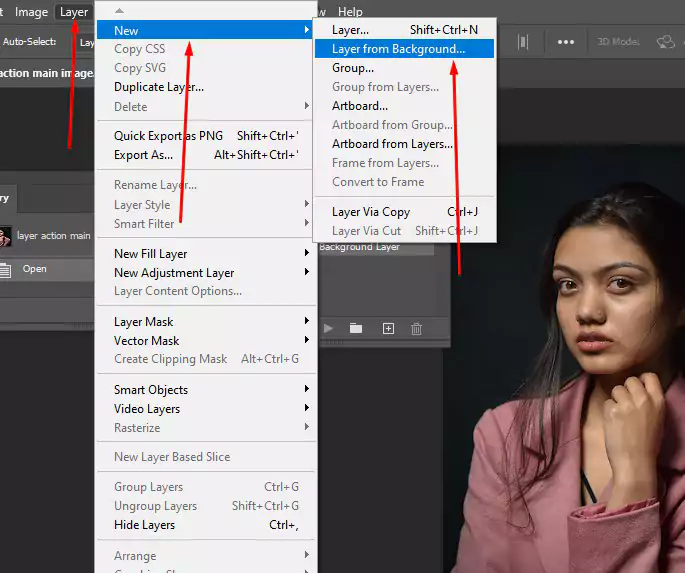
Task: Choose Layer Via Copy
Action: point(405,212)
